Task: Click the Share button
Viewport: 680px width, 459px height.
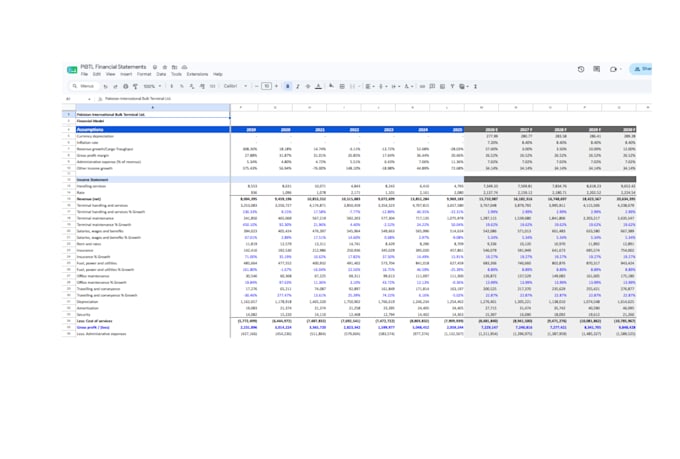Action: pyautogui.click(x=642, y=69)
